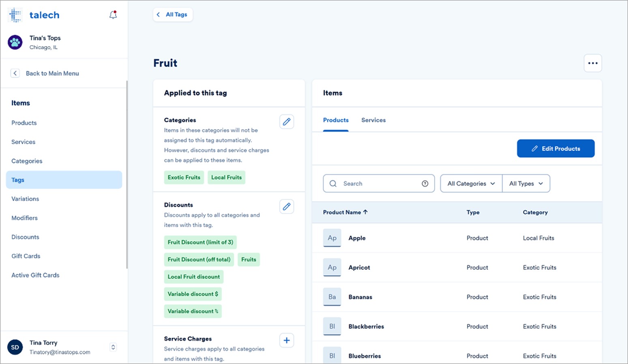
Task: Click the Type column header
Action: click(473, 212)
